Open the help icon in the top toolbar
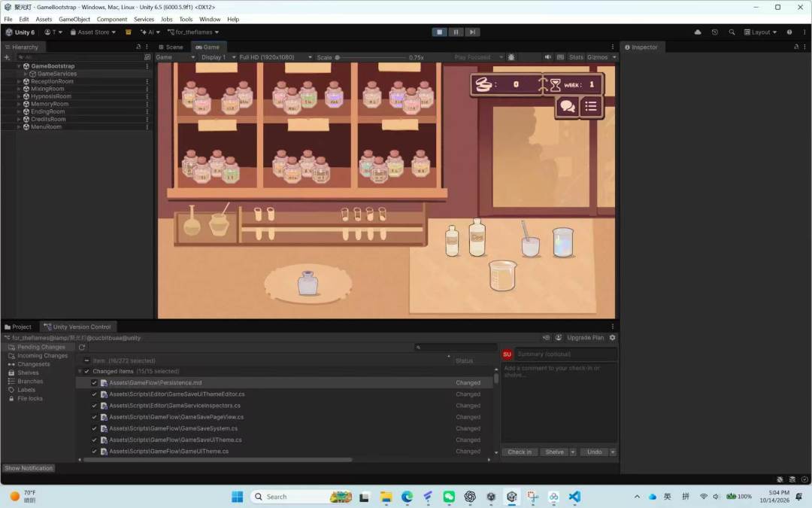The image size is (812, 508). pyautogui.click(x=789, y=32)
